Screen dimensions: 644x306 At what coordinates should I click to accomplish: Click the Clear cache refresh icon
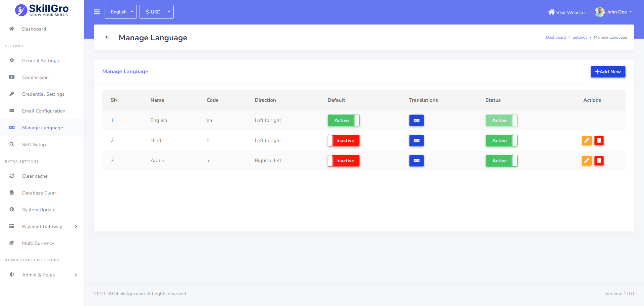coord(12,176)
